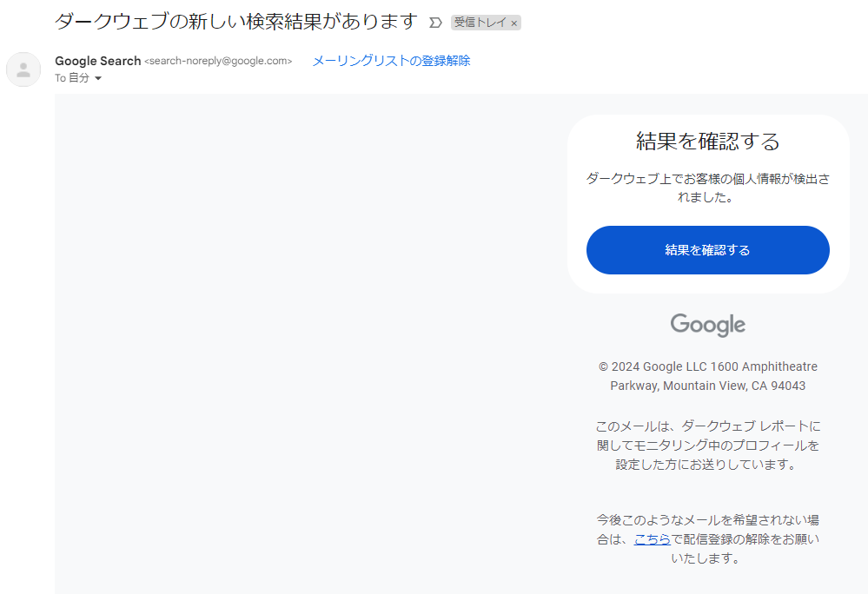Click the To 自分 recipient text
The height and width of the screenshot is (594, 868).
(72, 78)
